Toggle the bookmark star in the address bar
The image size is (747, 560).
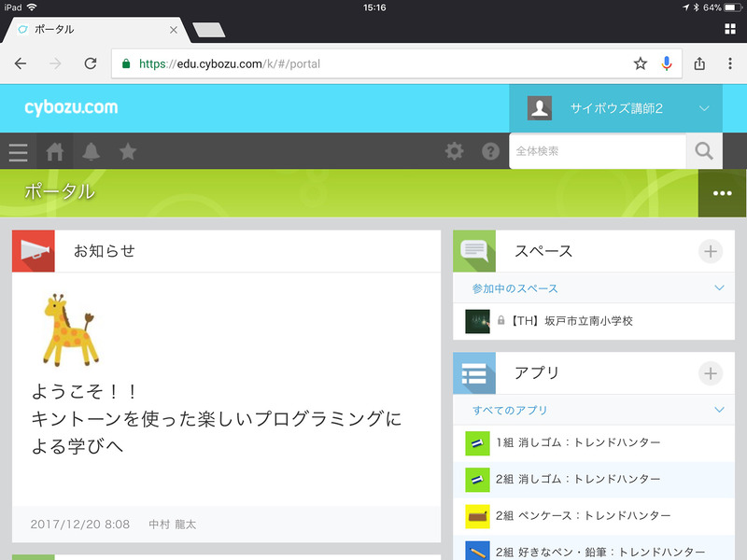coord(640,63)
